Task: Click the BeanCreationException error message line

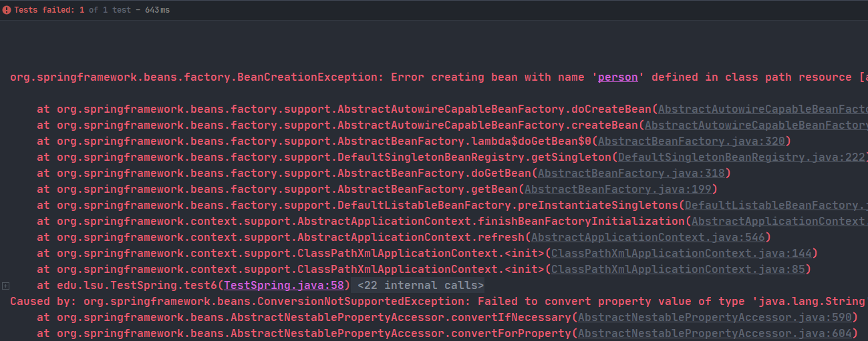Action: (439, 77)
